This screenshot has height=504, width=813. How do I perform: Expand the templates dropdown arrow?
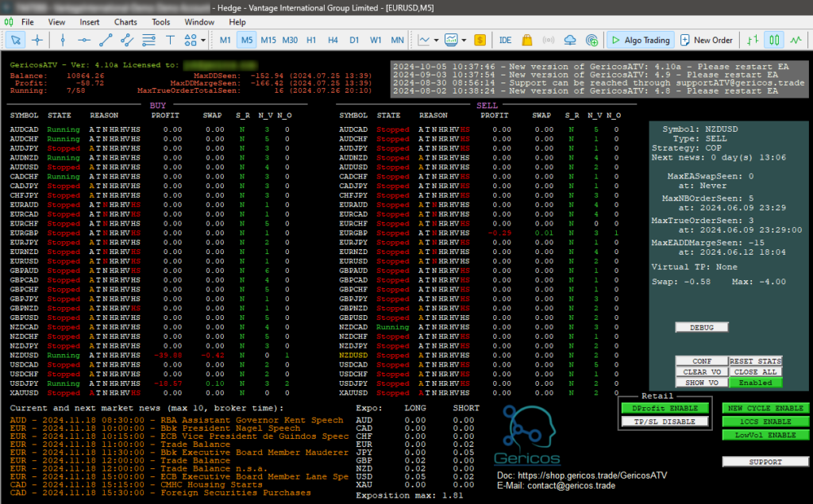click(x=464, y=40)
